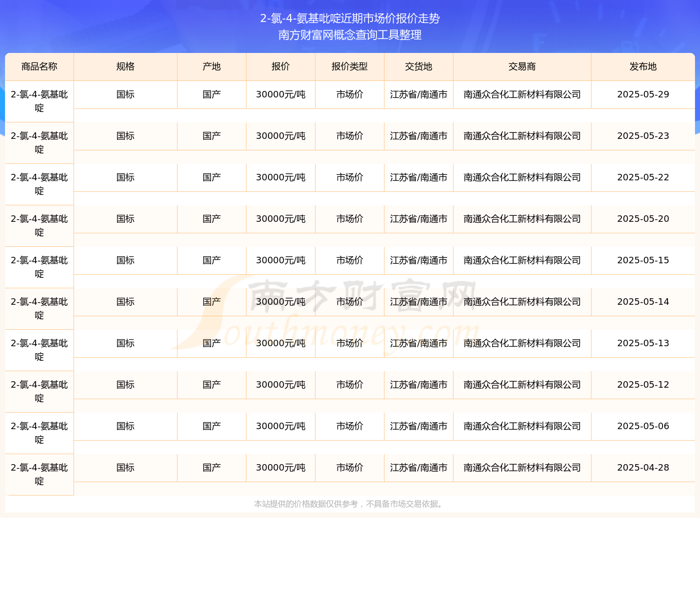This screenshot has width=700, height=602.
Task: Click the 报价类型 column header
Action: (349, 66)
